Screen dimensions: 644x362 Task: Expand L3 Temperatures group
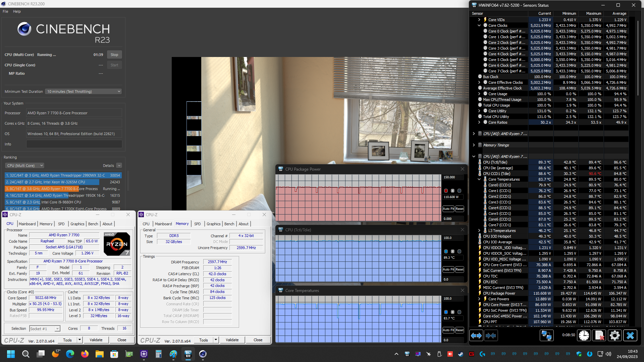click(x=479, y=231)
